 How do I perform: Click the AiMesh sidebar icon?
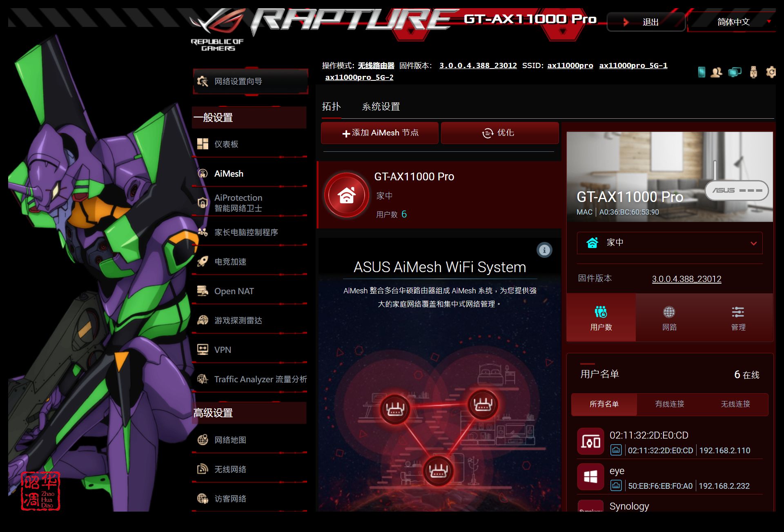coord(203,173)
